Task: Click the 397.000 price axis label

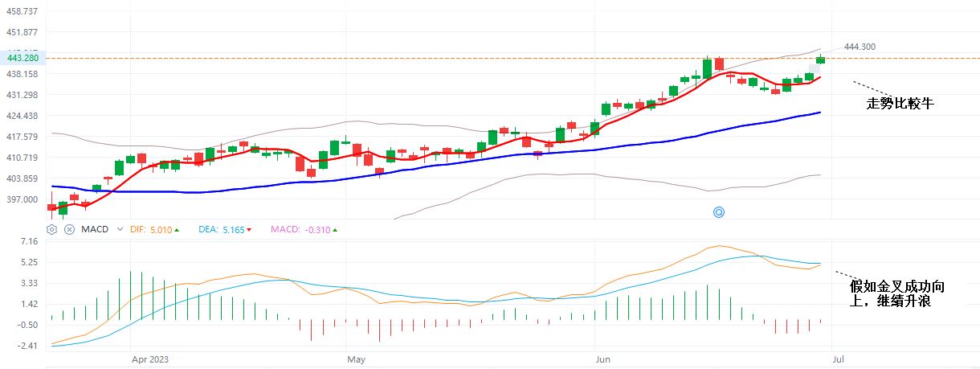Action: point(22,199)
